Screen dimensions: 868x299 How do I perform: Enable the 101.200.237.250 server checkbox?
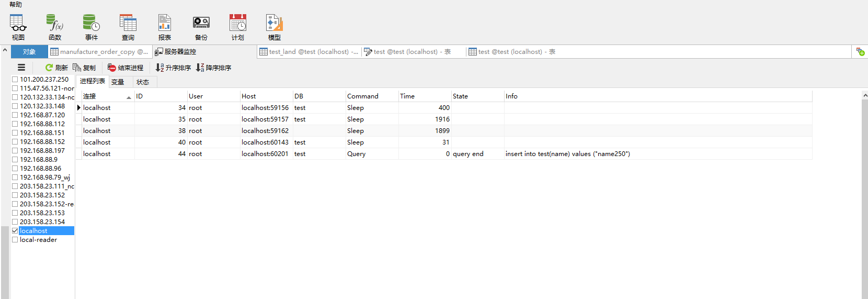pyautogui.click(x=15, y=80)
